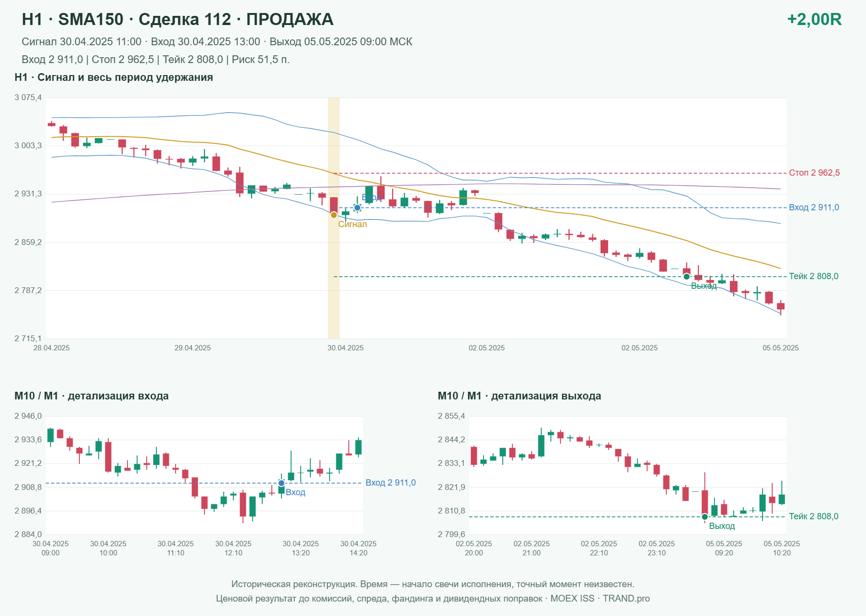The width and height of the screenshot is (866, 616).
Task: Click the blue Вход marker on H1 chart
Action: point(357,208)
